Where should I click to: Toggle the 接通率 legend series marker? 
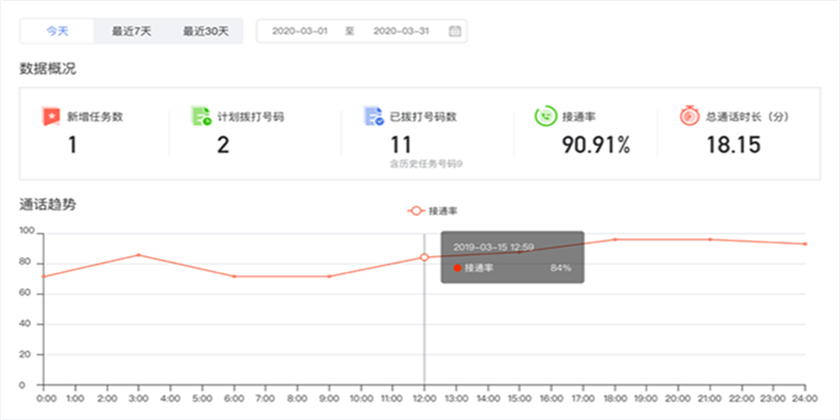pos(416,211)
